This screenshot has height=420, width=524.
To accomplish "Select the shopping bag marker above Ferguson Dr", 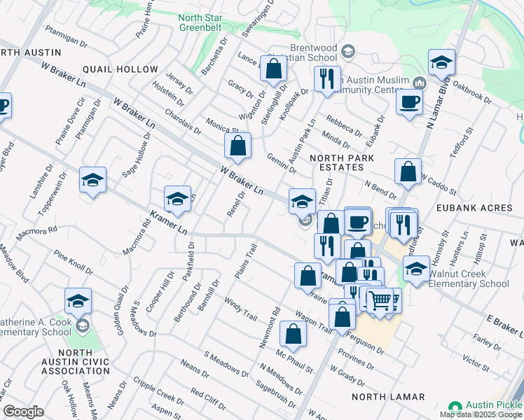I will 342,318.
